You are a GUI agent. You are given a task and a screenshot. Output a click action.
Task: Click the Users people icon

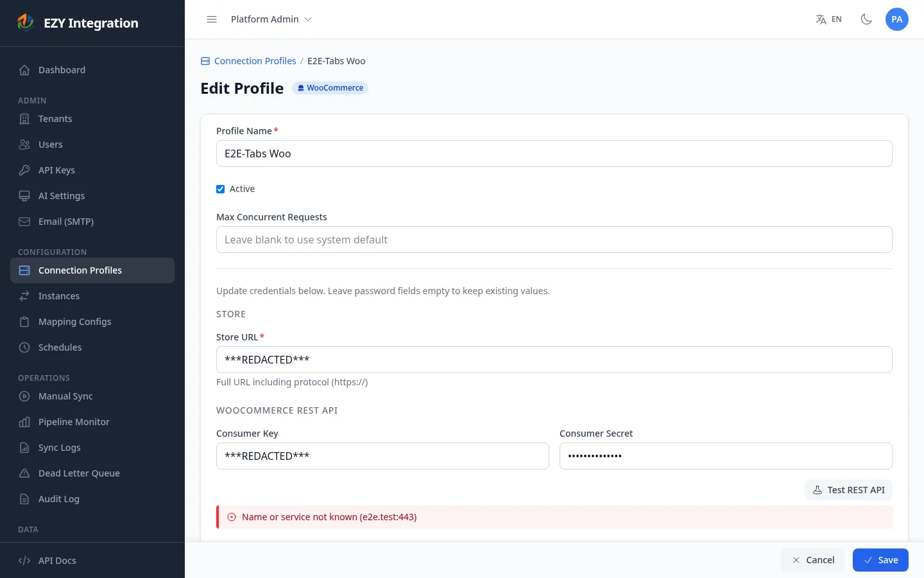click(24, 144)
